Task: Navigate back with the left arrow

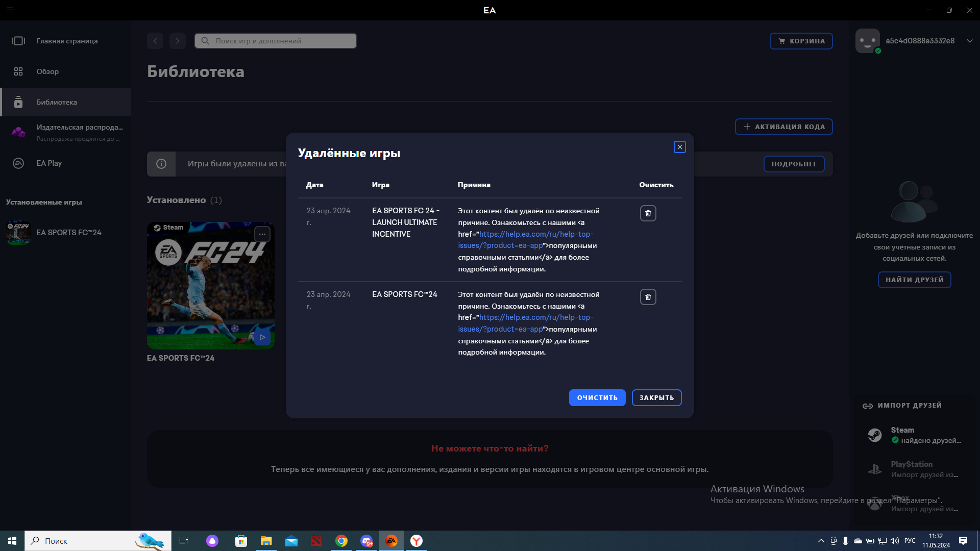Action: (155, 41)
